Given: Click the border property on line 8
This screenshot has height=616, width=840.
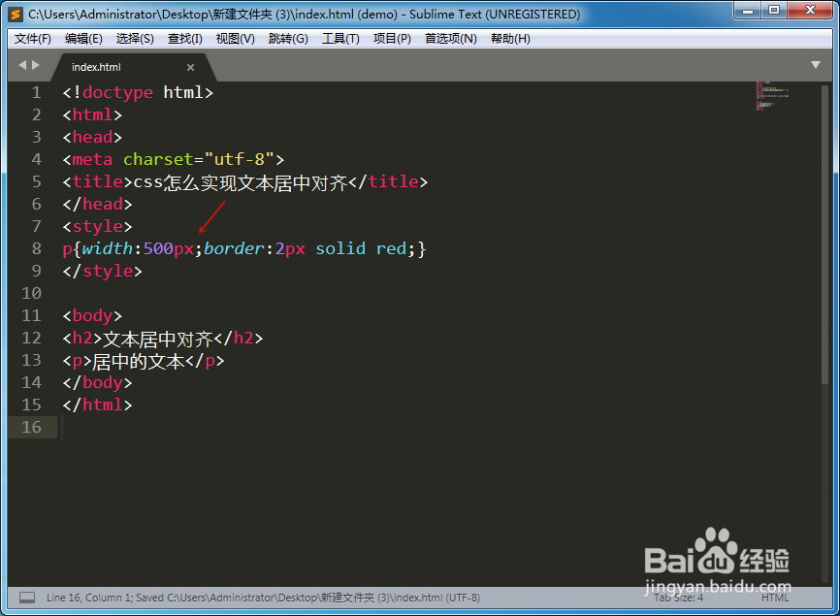Looking at the screenshot, I should [x=234, y=248].
